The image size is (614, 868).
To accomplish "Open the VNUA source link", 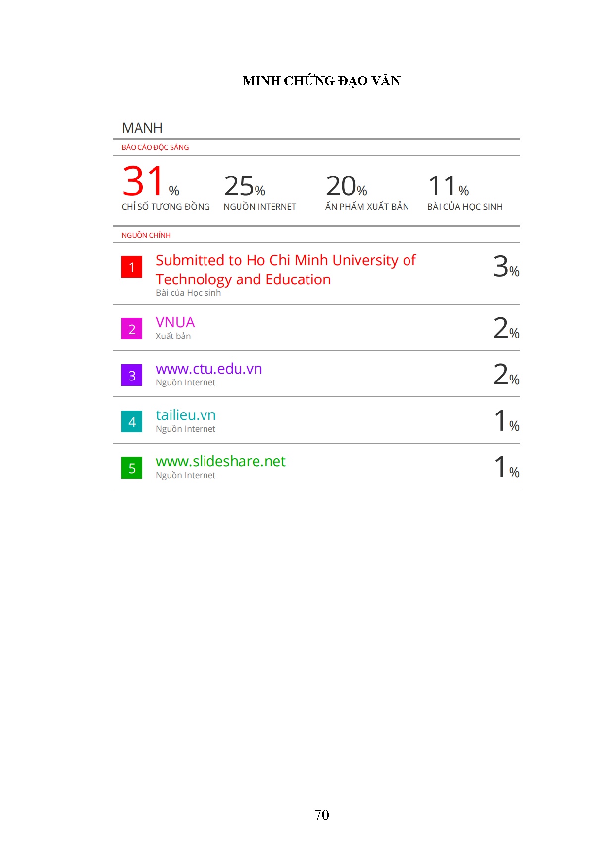I will (175, 322).
